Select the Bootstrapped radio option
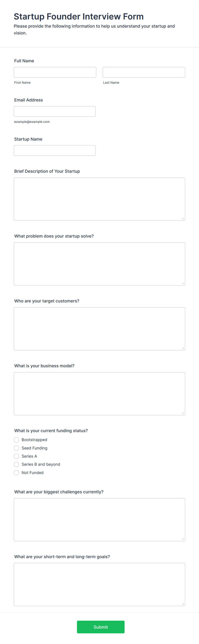The height and width of the screenshot is (644, 199). pyautogui.click(x=16, y=440)
